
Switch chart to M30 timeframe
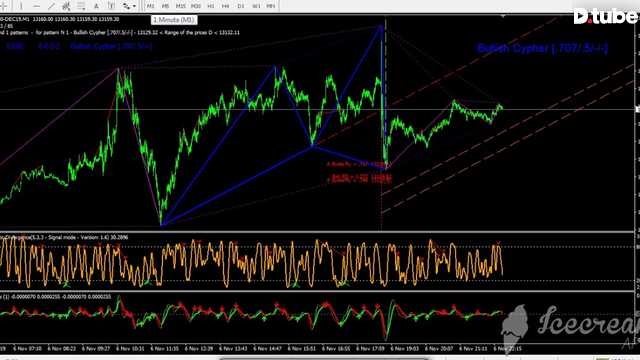pos(196,6)
